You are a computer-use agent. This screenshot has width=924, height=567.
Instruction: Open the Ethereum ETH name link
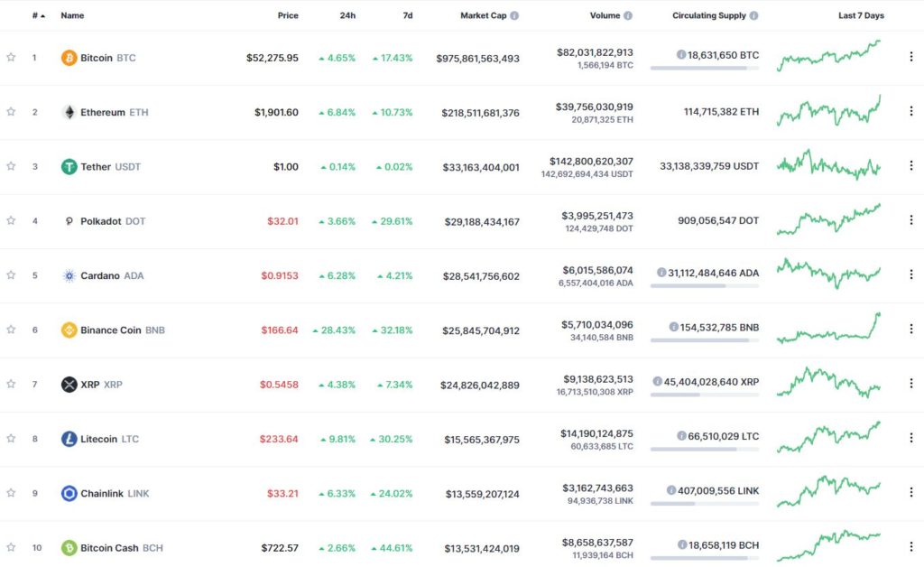[x=115, y=112]
